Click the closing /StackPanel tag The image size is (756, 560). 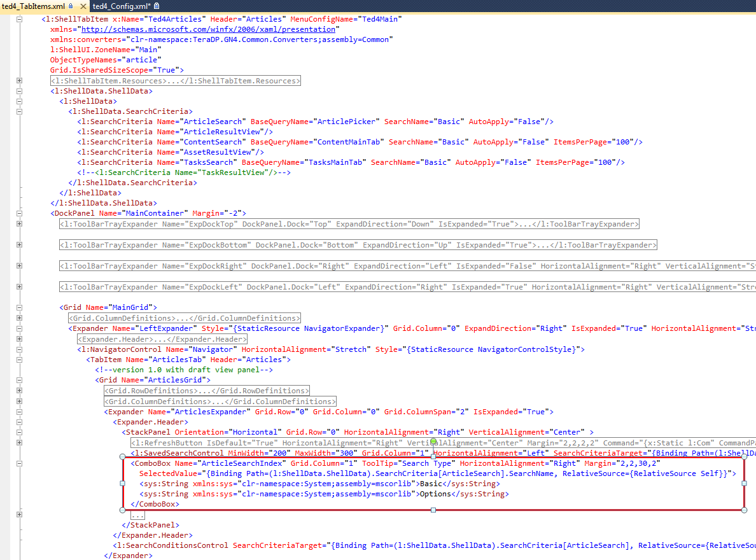(x=150, y=525)
